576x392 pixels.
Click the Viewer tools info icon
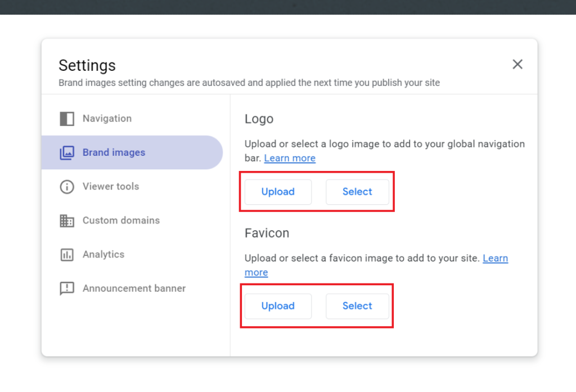[x=66, y=186]
